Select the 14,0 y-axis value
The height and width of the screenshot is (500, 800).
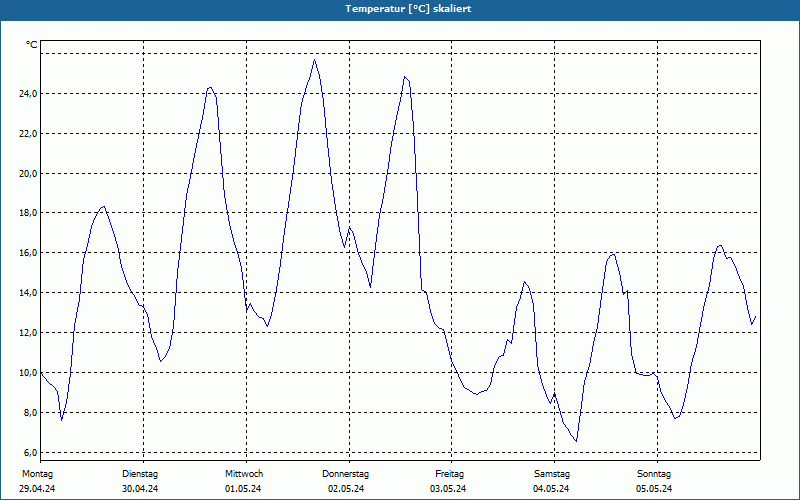[28, 293]
